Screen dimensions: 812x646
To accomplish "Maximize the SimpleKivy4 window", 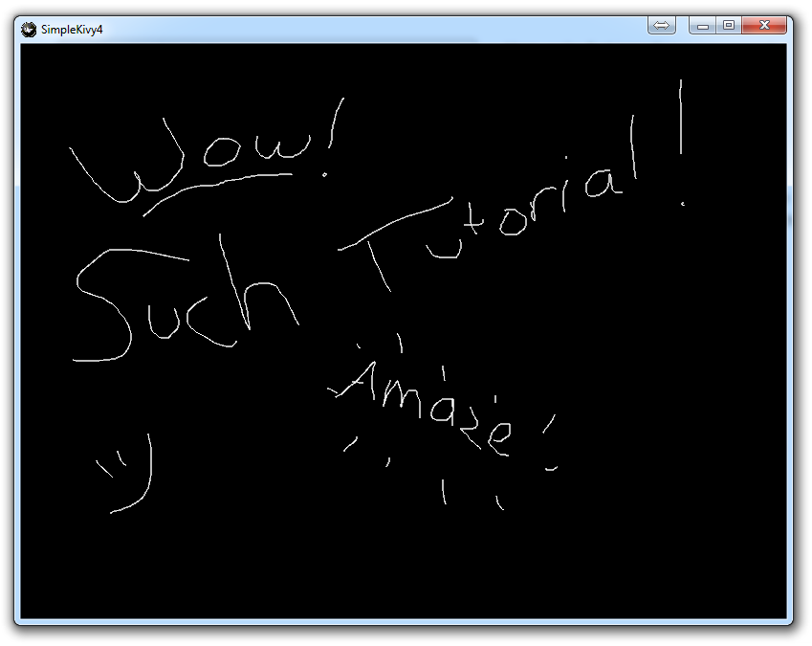I will point(729,26).
